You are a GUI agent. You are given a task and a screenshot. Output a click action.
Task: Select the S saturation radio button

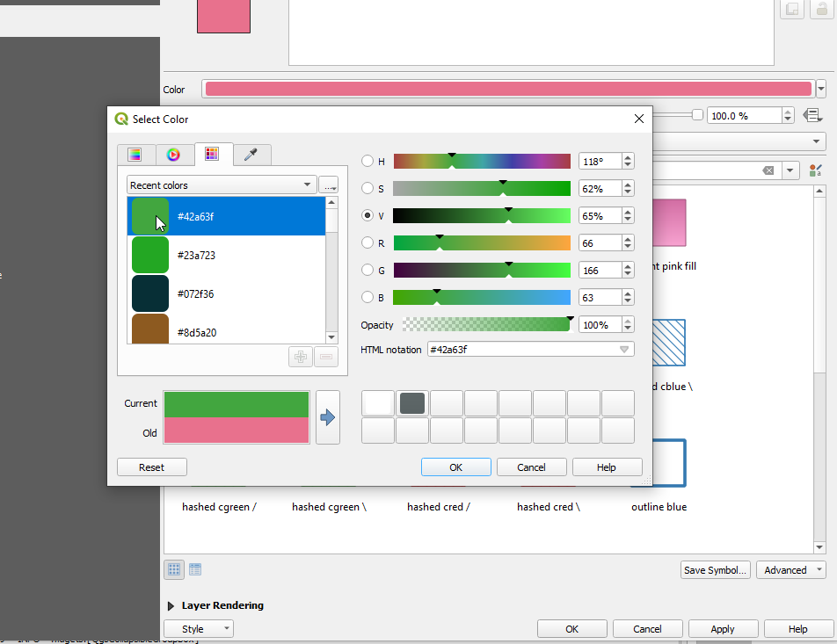pyautogui.click(x=368, y=188)
